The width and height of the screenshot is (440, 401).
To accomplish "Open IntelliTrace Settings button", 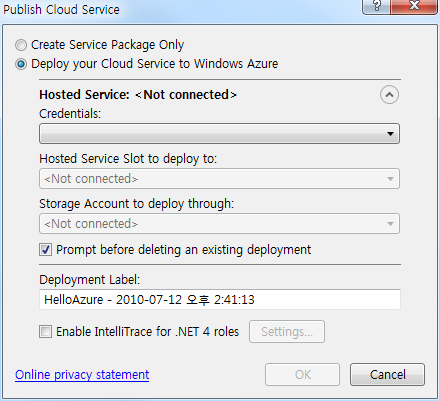I will click(287, 332).
